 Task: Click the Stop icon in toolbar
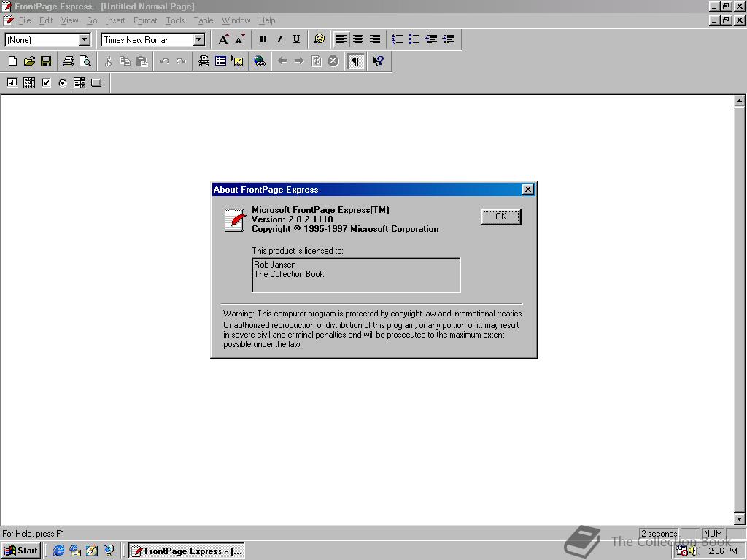(x=333, y=61)
